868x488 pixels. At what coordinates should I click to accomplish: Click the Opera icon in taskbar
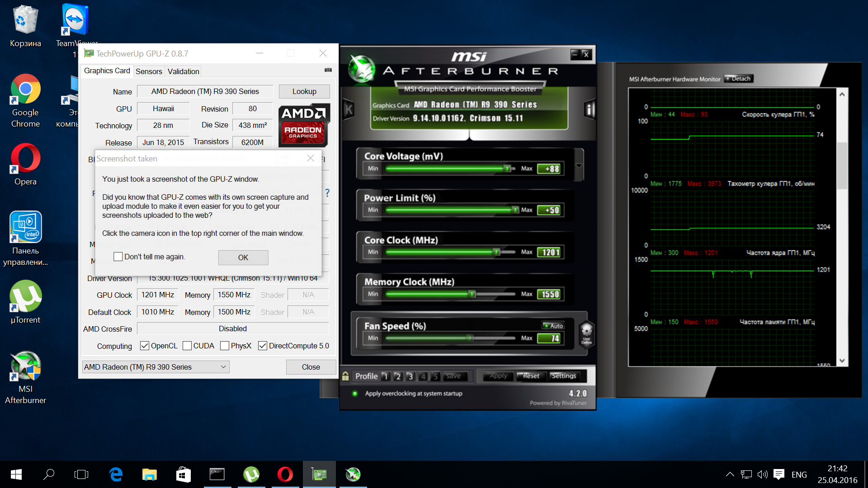pos(285,474)
